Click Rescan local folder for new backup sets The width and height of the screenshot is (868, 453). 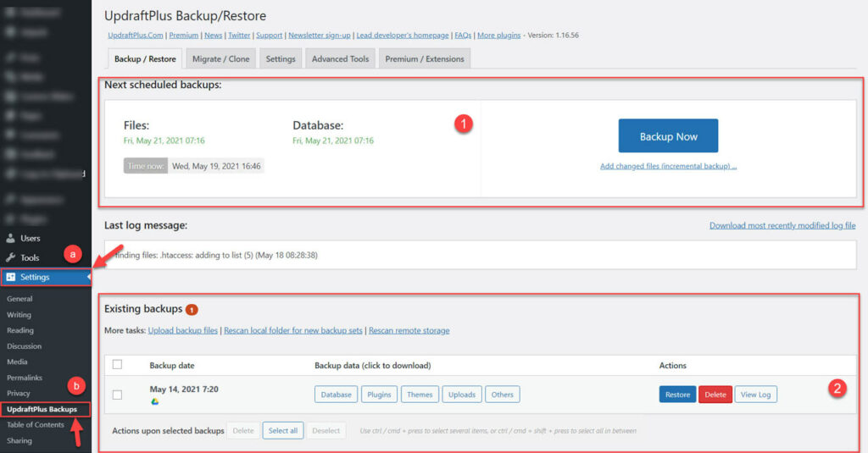[292, 331]
